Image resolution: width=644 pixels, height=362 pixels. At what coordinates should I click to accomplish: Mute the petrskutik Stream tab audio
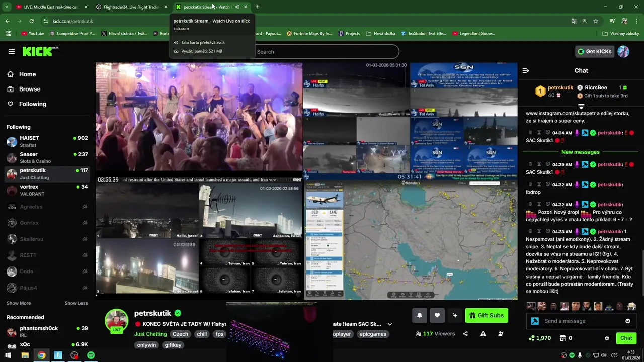237,7
